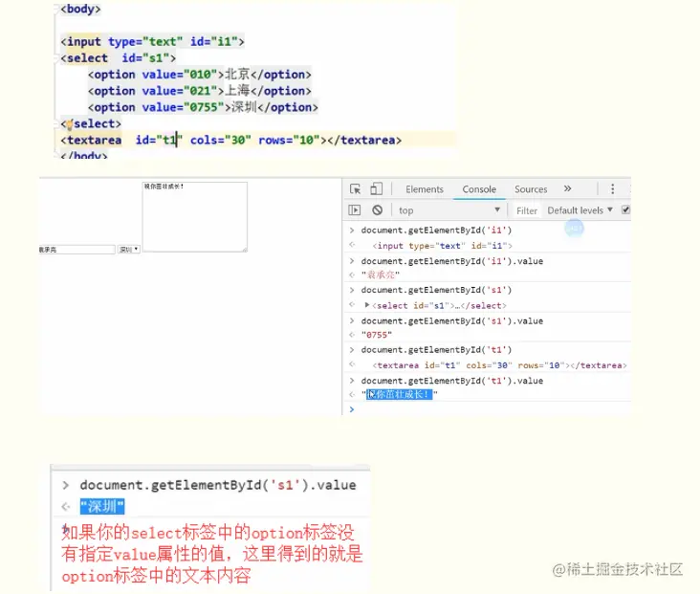This screenshot has width=700, height=594.
Task: Open the Sources tab
Action: click(x=531, y=189)
